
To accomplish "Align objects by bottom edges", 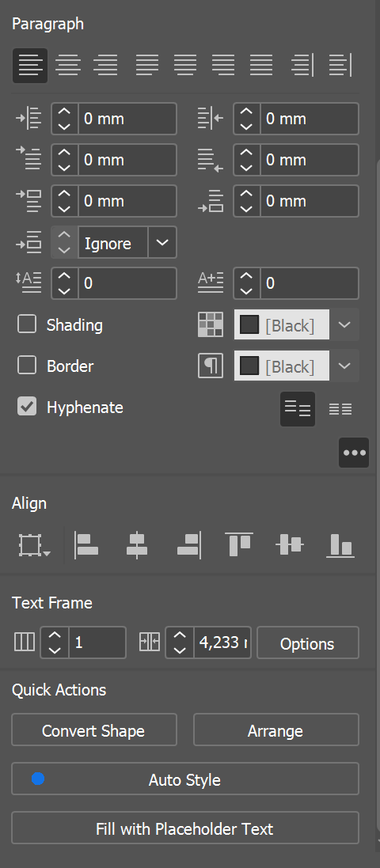I will [340, 544].
